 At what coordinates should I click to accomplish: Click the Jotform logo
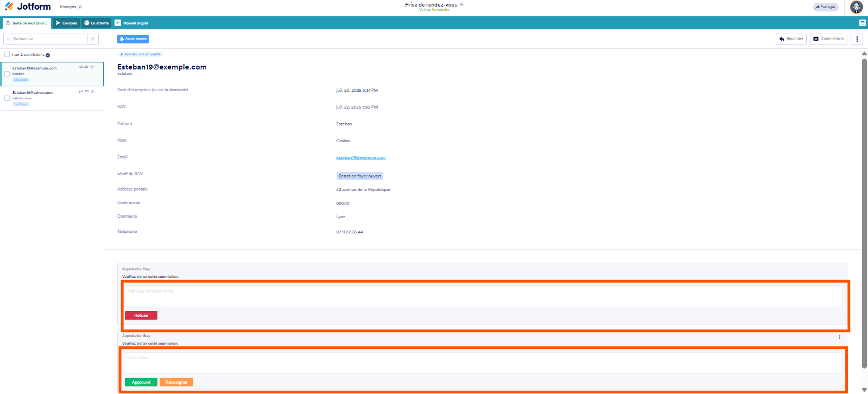pos(28,7)
